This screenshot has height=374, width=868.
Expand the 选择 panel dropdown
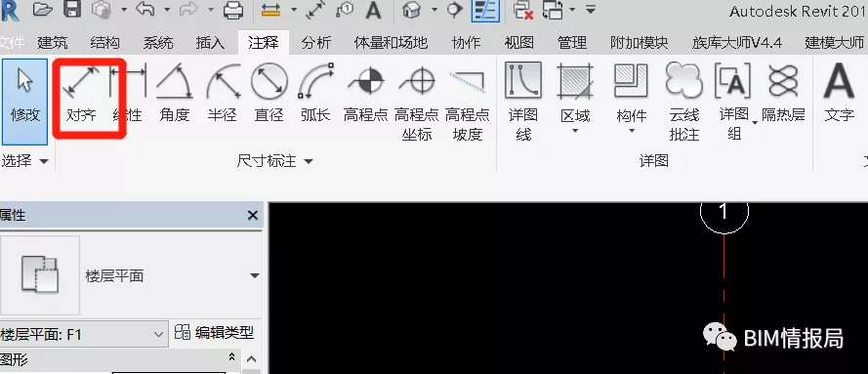(44, 161)
